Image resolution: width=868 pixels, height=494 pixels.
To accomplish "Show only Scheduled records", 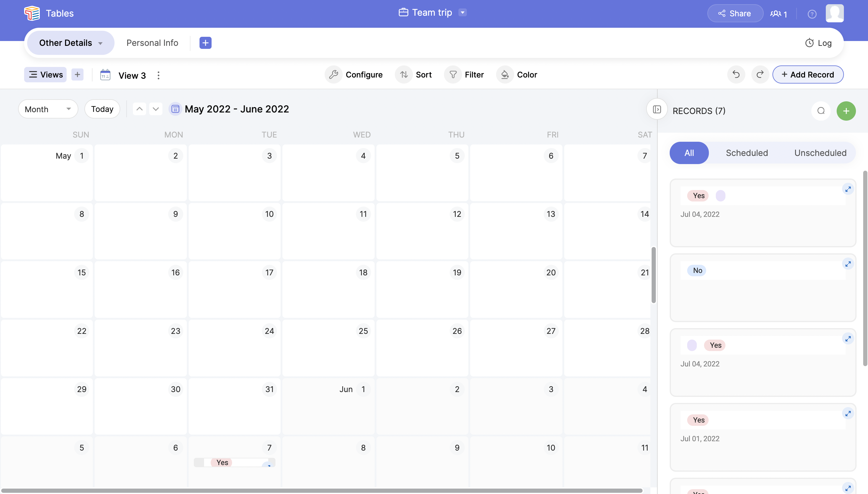I will (x=747, y=153).
